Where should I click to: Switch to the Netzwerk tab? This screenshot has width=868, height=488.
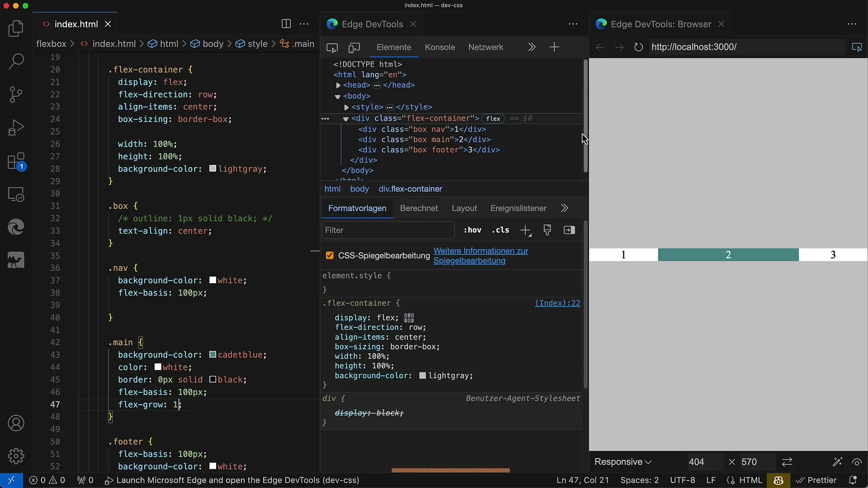486,47
